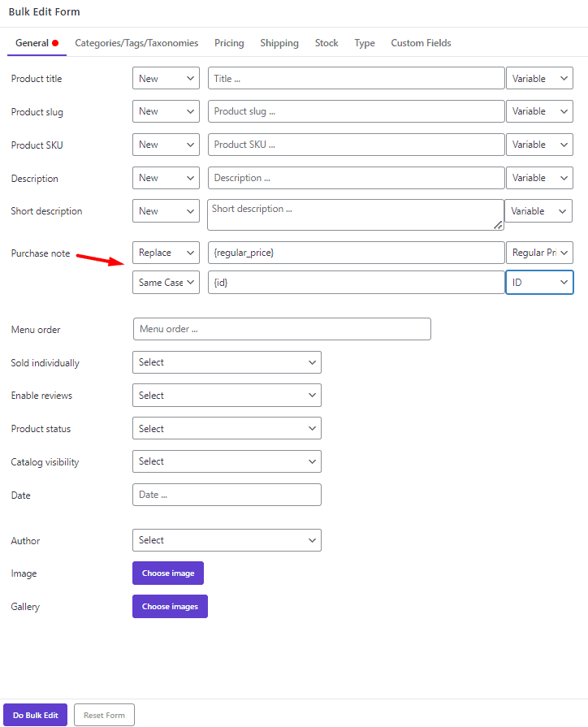The width and height of the screenshot is (588, 727).
Task: Switch to the Categories/Tags/Taxonomies tab
Action: [136, 43]
